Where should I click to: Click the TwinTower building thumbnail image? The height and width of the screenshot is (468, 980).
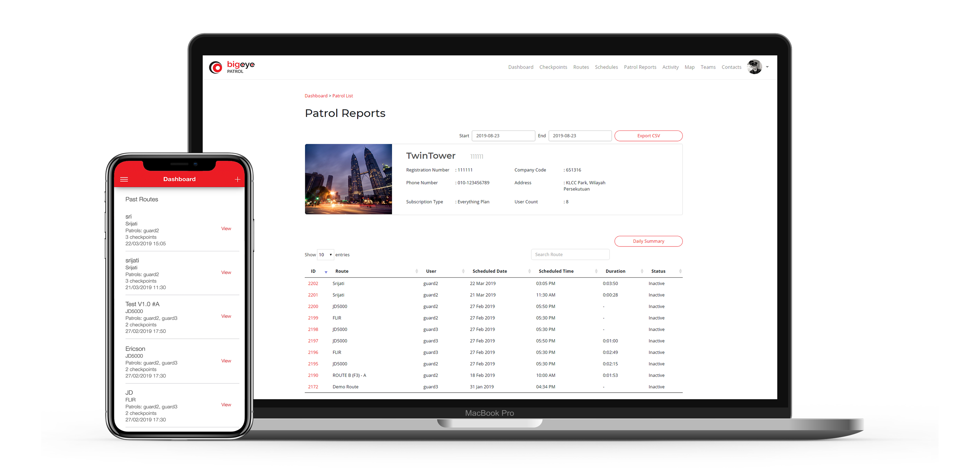point(348,179)
